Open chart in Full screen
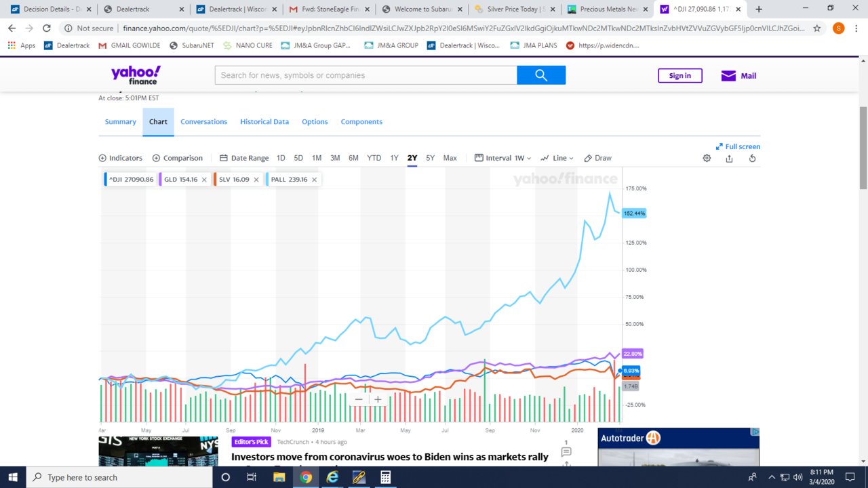This screenshot has width=868, height=488. pyautogui.click(x=738, y=146)
